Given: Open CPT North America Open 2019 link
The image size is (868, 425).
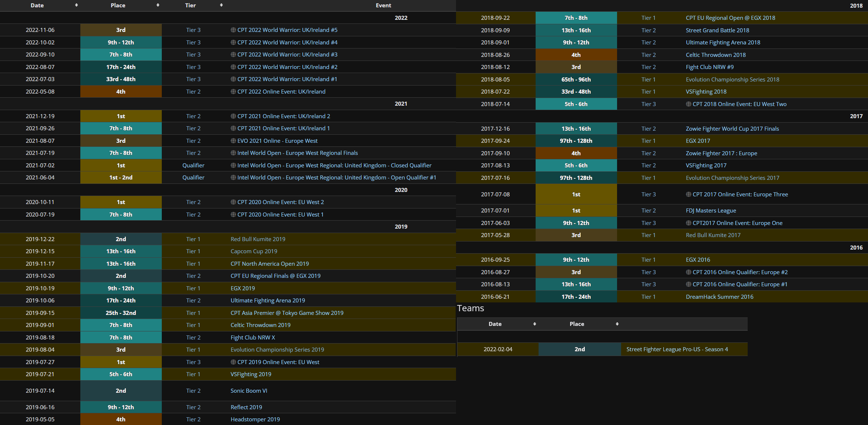Looking at the screenshot, I should (x=269, y=264).
